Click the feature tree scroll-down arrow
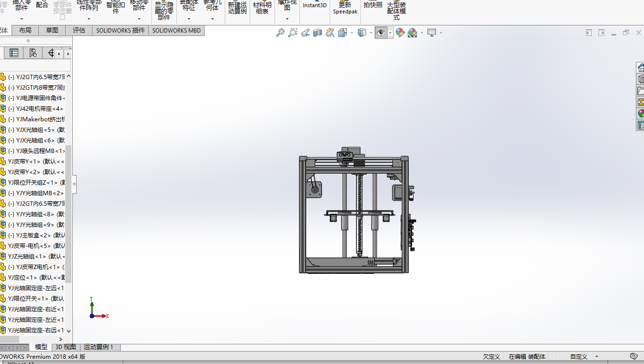The height and width of the screenshot is (364, 644). point(69,330)
